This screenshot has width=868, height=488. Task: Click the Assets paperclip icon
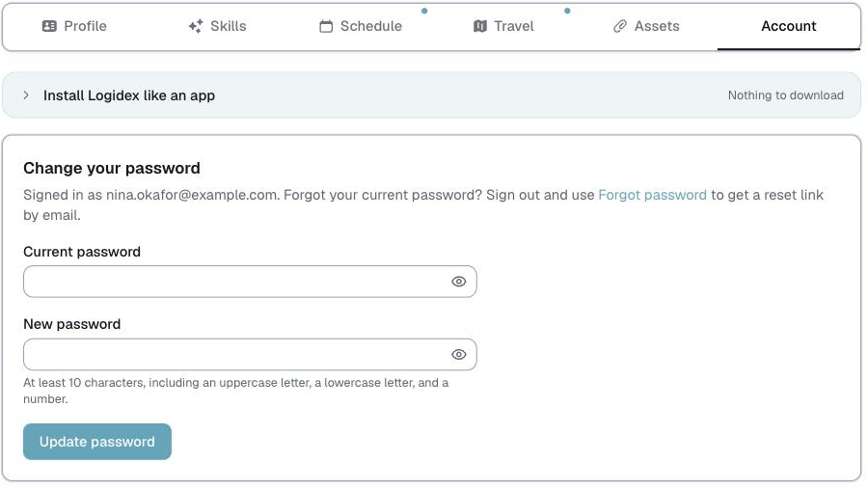(x=620, y=26)
